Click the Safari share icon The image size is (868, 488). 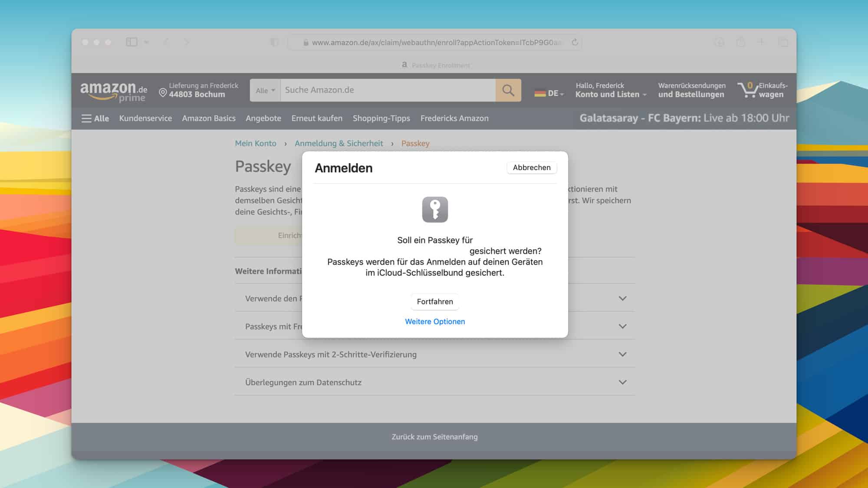click(740, 42)
